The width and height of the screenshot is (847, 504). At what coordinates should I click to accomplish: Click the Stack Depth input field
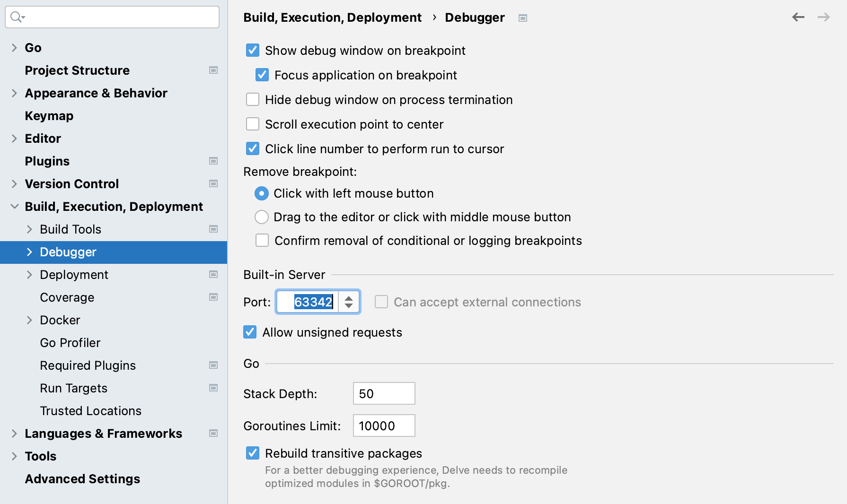[x=384, y=394]
